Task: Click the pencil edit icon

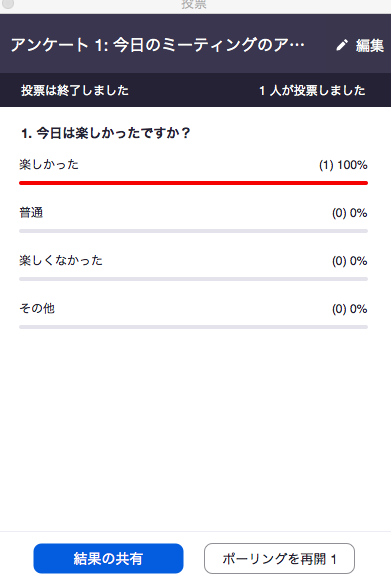Action: [x=342, y=45]
